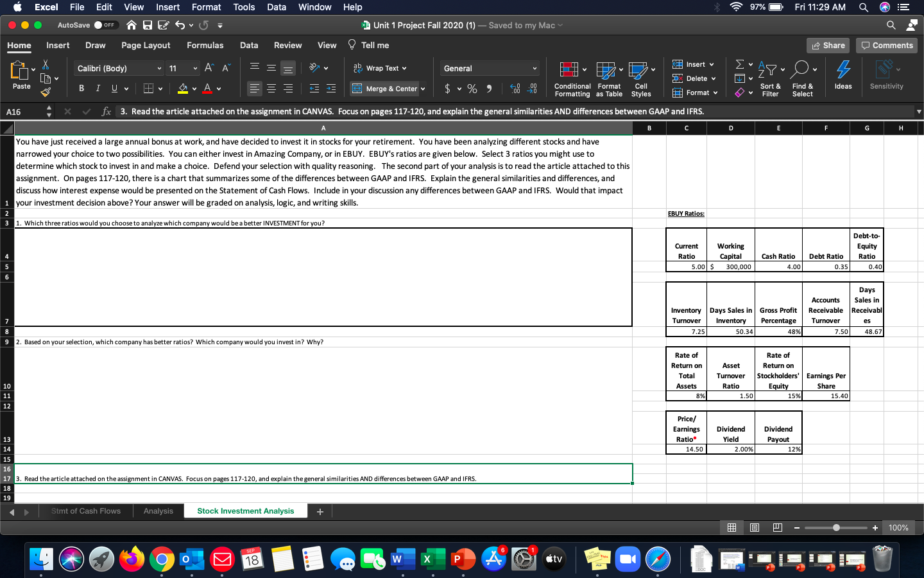Viewport: 924px width, 578px height.
Task: Open the Review ribbon tab
Action: pyautogui.click(x=287, y=46)
